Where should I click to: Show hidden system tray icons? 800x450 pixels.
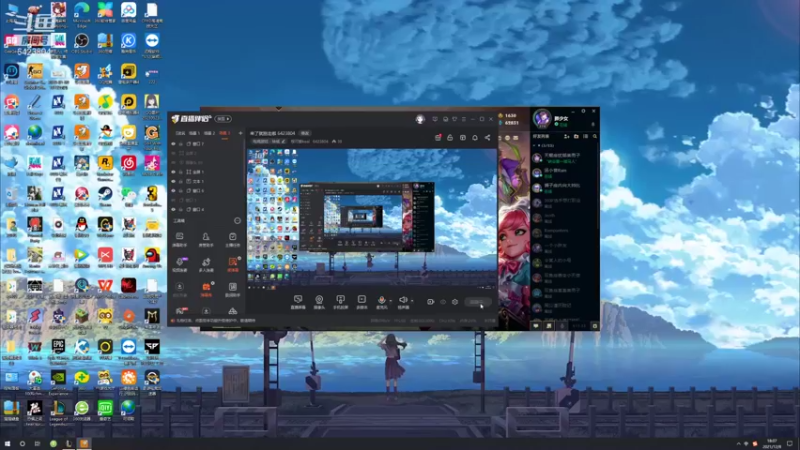(738, 443)
